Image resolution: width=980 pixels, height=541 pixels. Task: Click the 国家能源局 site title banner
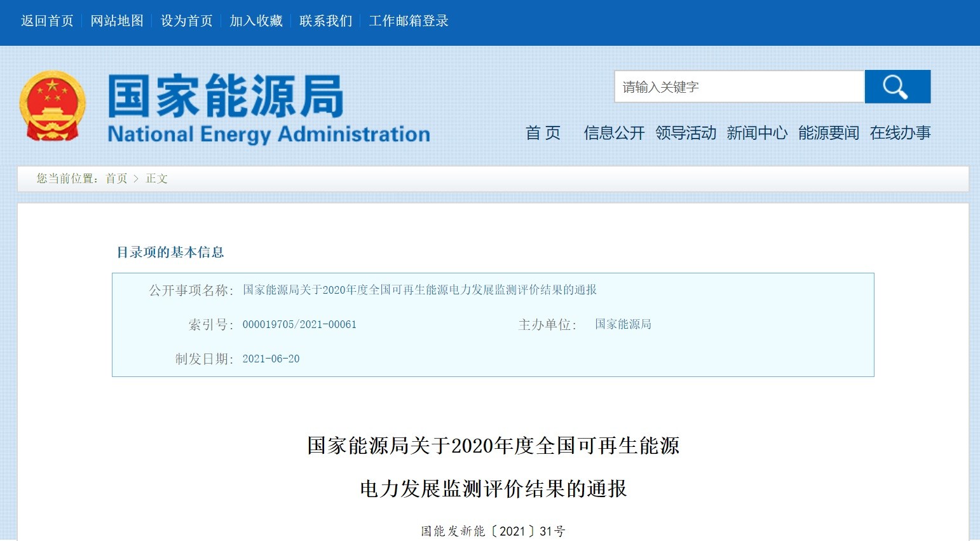point(226,95)
